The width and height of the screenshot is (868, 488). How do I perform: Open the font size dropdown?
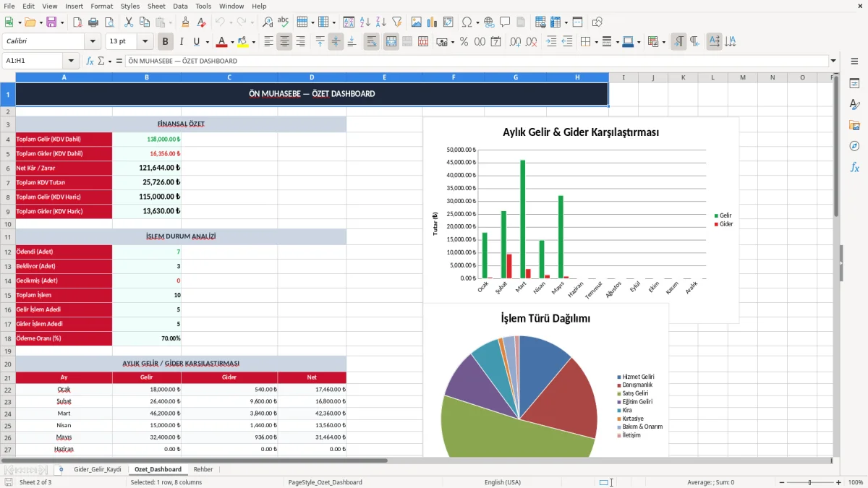coord(145,42)
